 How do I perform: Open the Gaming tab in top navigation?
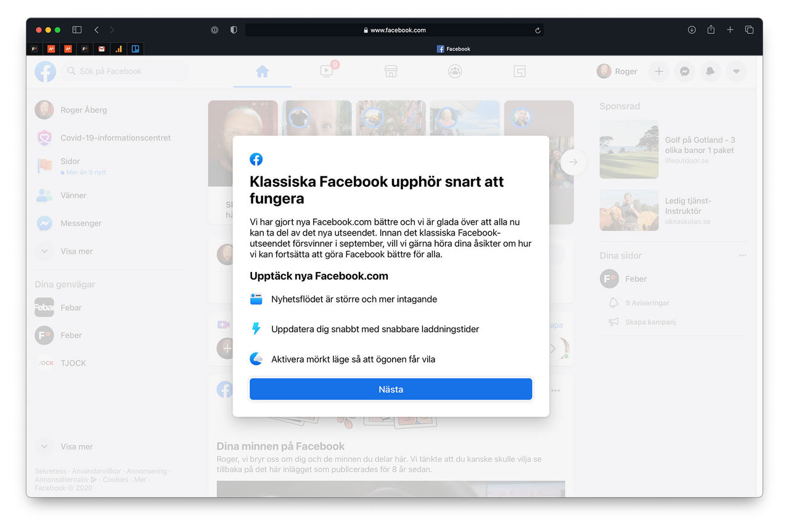[519, 72]
